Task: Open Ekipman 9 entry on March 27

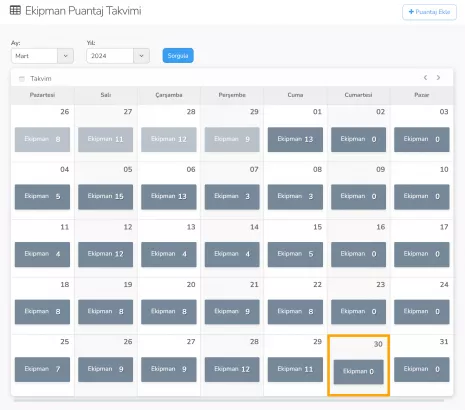Action: [169, 369]
